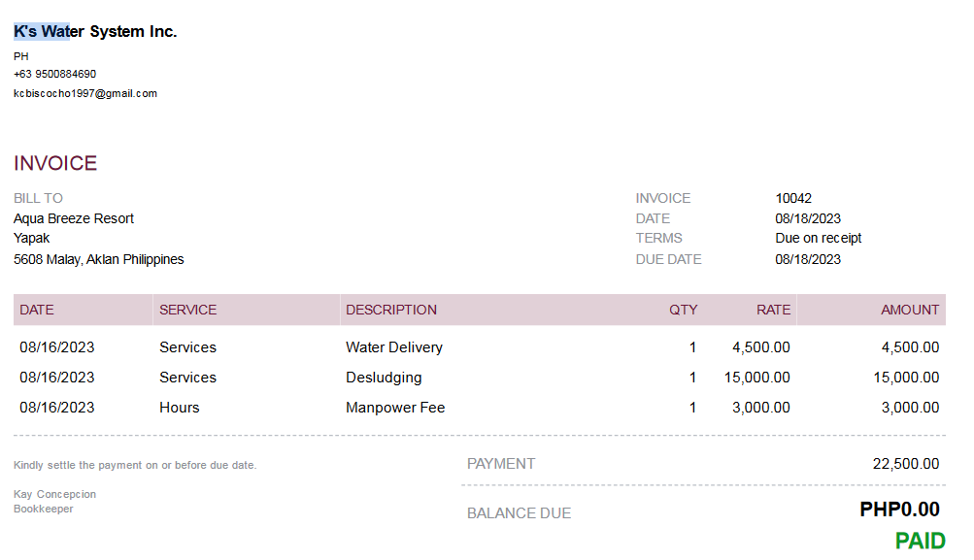Click the 15,000.00 rate value

point(756,378)
